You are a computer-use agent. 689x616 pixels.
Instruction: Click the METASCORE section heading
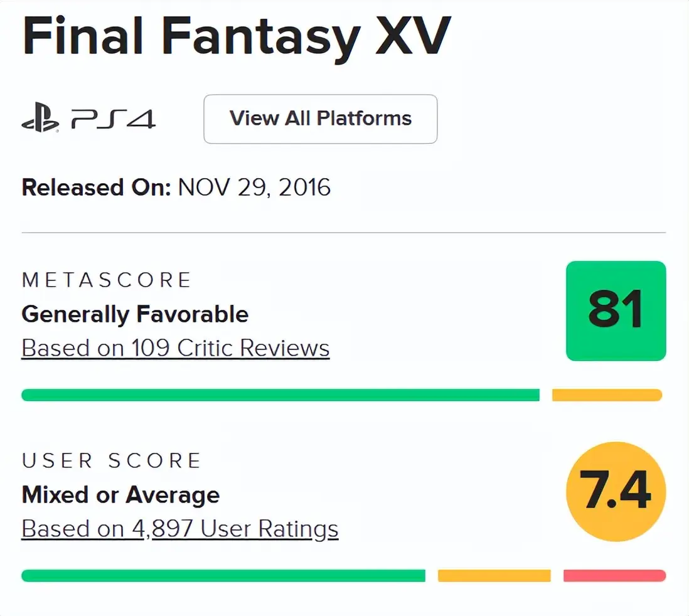107,280
